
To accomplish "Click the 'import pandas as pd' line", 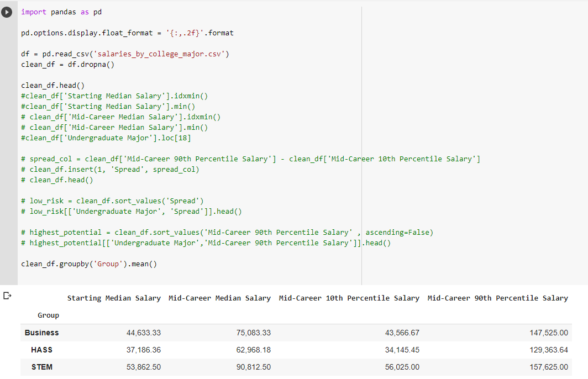I will (61, 12).
